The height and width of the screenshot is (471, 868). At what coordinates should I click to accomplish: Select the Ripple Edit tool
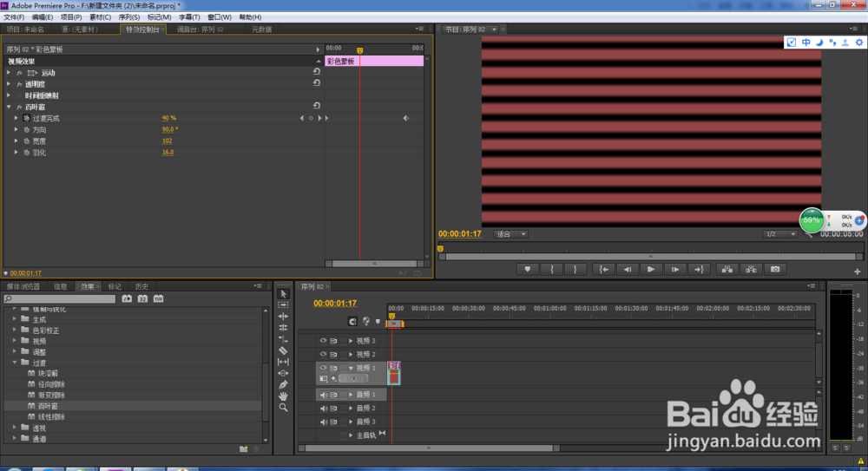284,317
